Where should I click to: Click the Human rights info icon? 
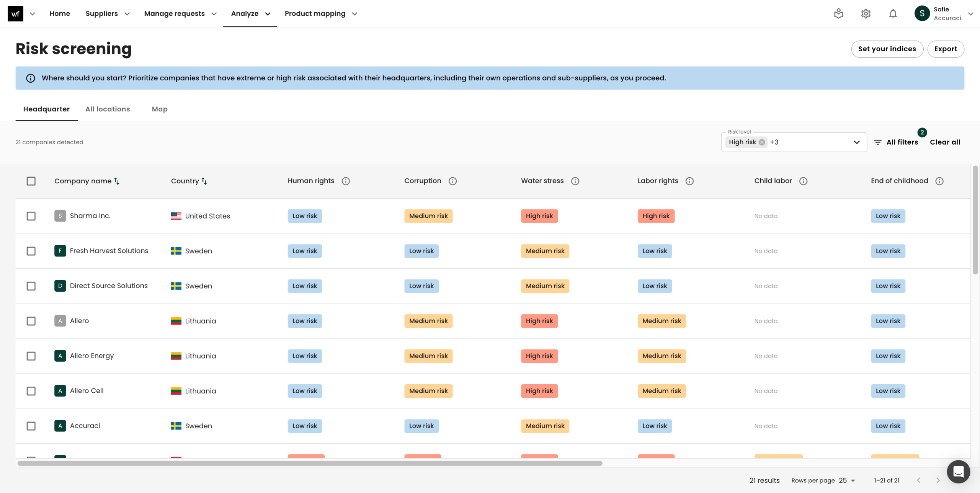click(346, 181)
